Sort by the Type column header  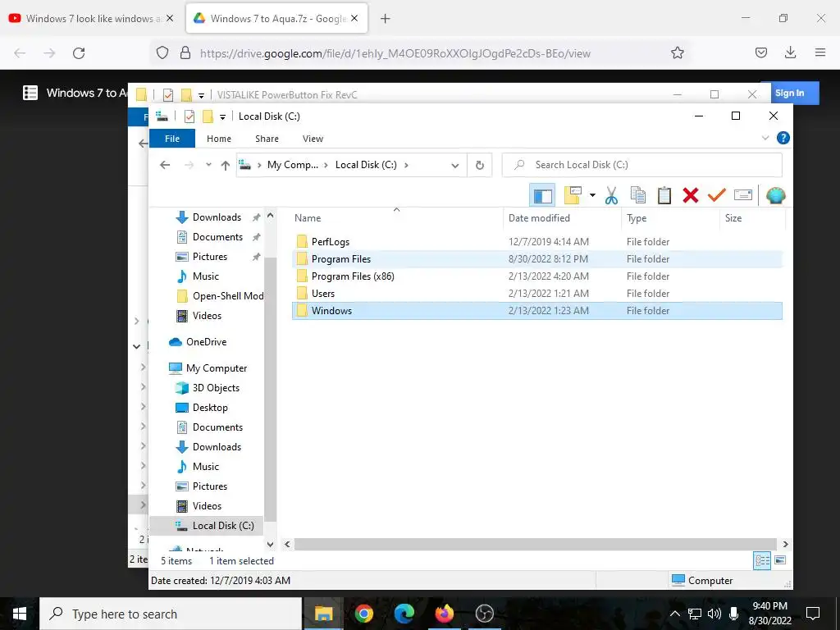pos(670,218)
